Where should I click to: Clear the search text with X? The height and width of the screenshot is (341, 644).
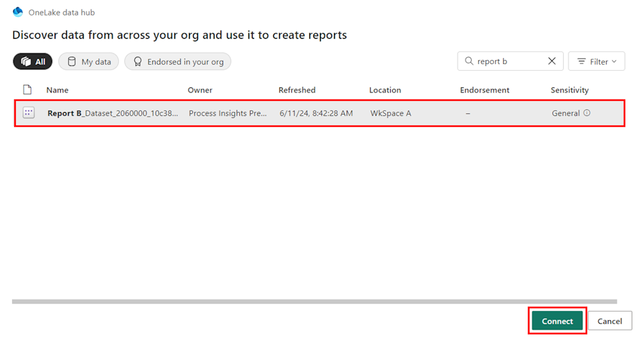point(552,61)
